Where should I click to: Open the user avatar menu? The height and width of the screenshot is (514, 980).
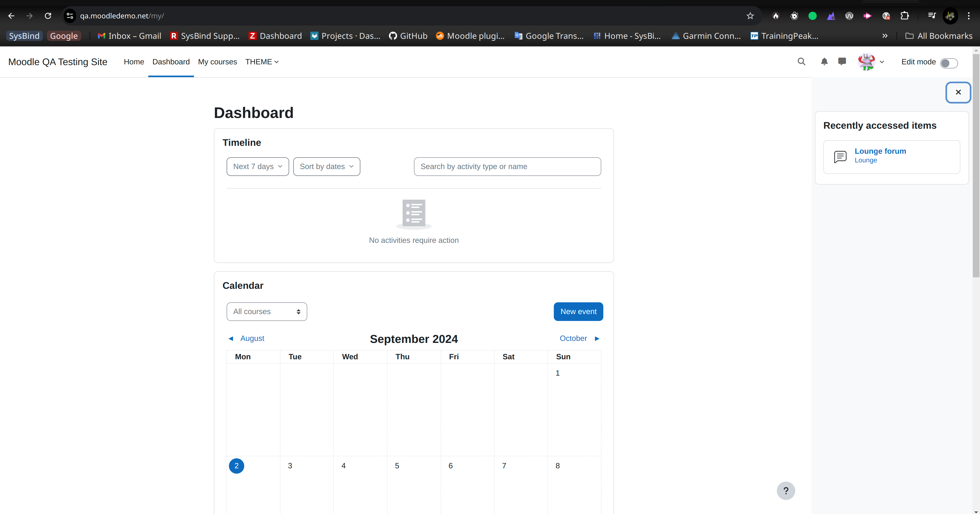pos(866,62)
